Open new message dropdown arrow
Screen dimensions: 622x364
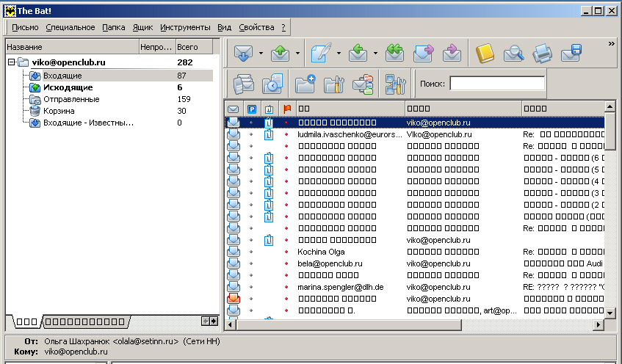pos(339,53)
